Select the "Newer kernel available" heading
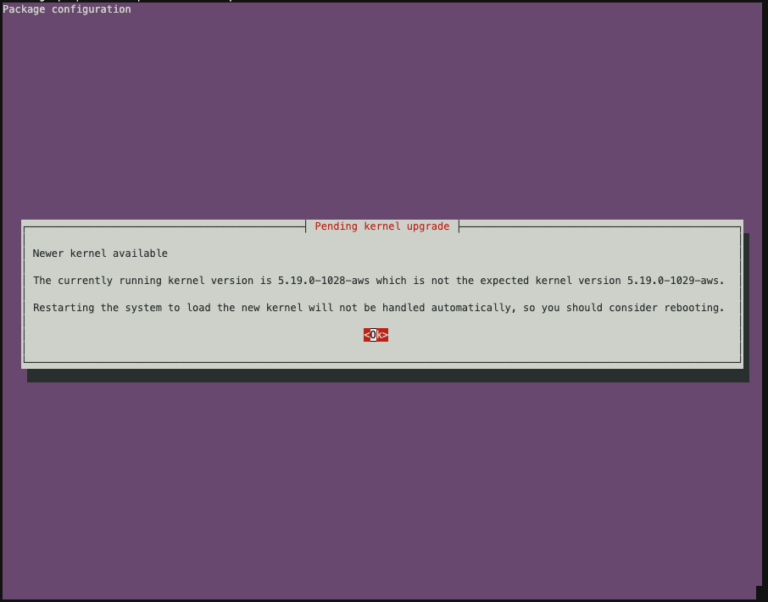Screen dimensions: 768x602 pyautogui.click(x=100, y=253)
